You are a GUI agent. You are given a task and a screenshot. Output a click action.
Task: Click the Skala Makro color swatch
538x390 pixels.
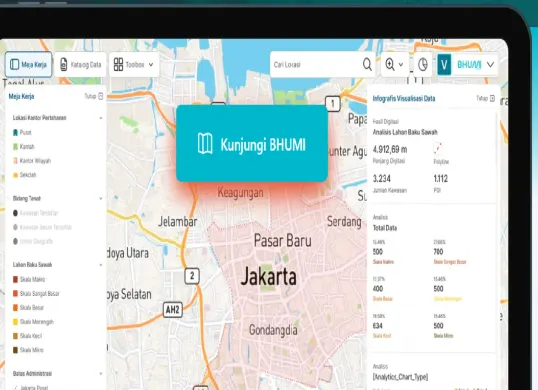click(15, 279)
